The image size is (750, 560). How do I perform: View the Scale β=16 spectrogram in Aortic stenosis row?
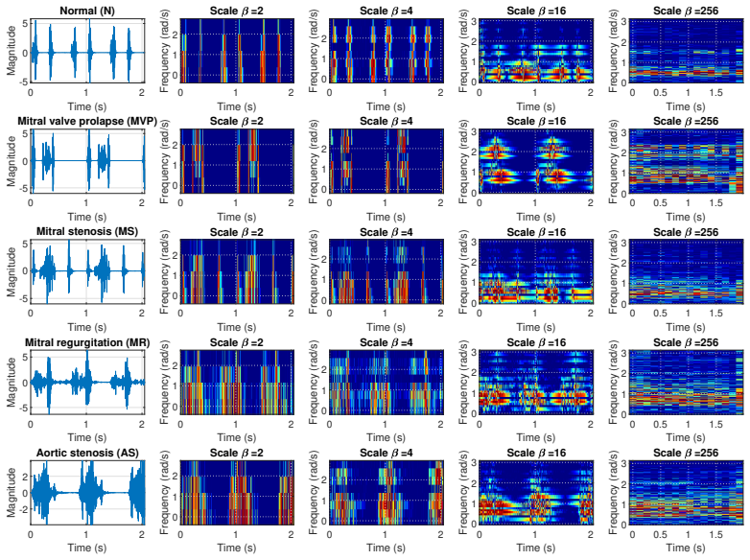[x=536, y=493]
